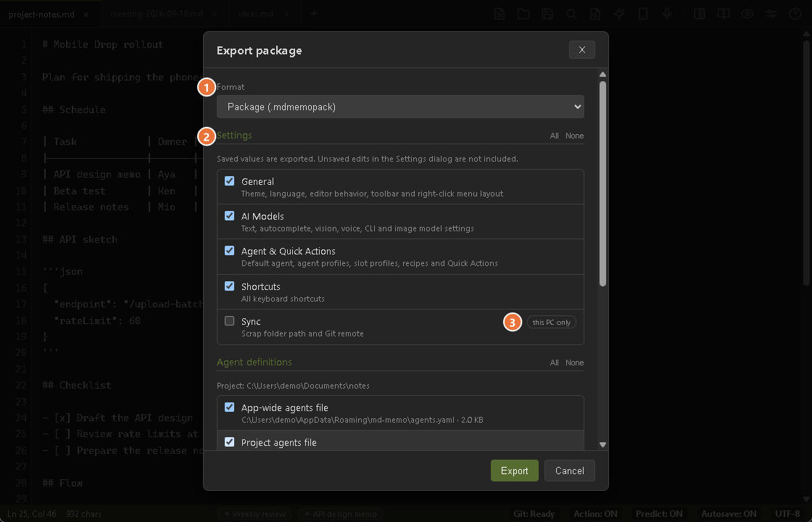The image size is (812, 522).
Task: Click scrollbar up arrow in Export dialog
Action: 602,74
